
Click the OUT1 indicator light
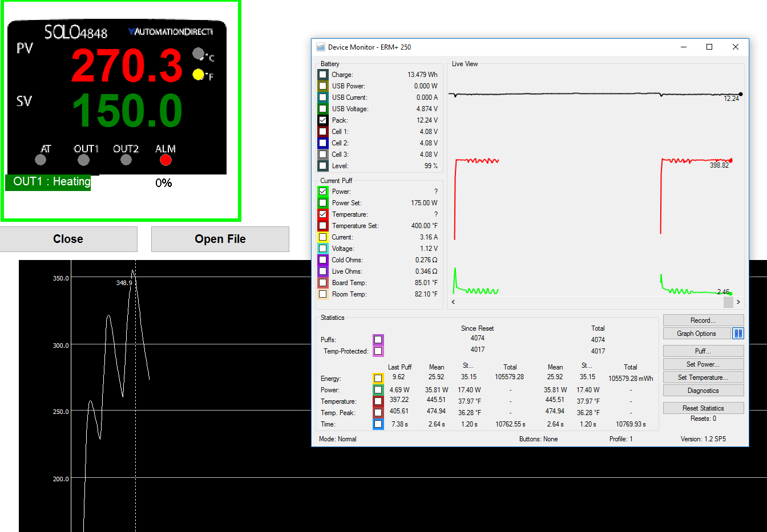click(84, 160)
